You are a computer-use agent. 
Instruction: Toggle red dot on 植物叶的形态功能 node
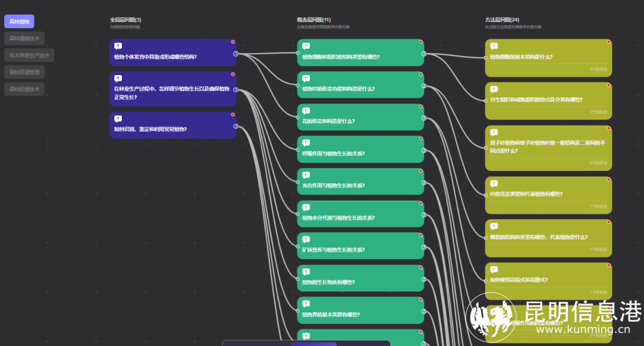(x=420, y=74)
